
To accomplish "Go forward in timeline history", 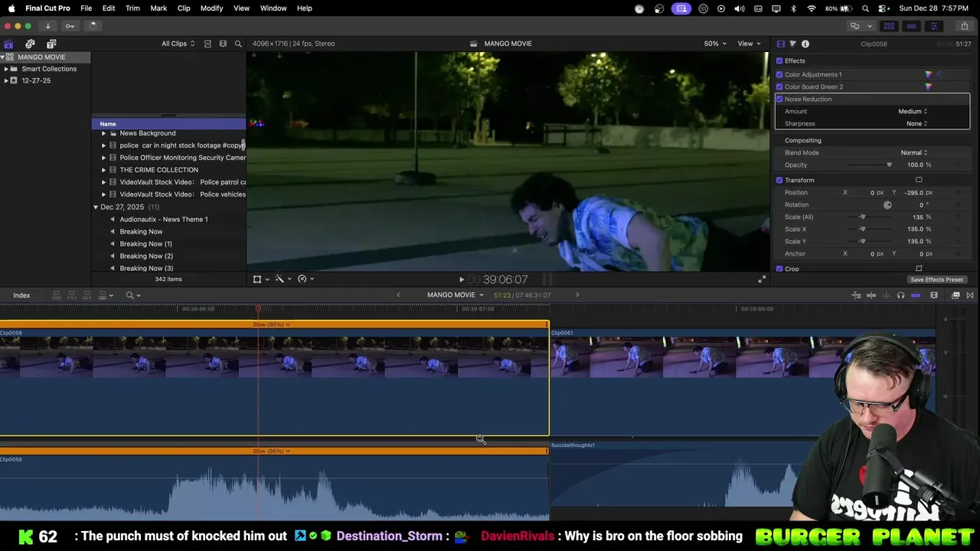I will click(577, 295).
